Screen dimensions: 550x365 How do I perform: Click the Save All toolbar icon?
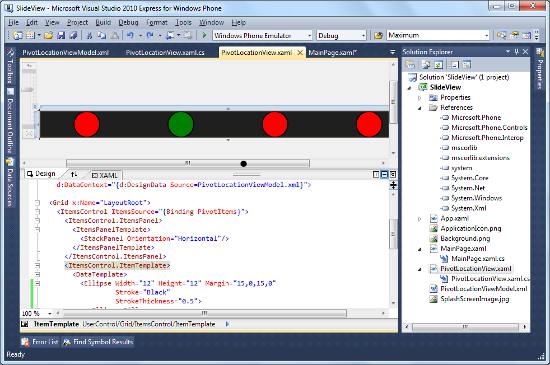pos(73,35)
